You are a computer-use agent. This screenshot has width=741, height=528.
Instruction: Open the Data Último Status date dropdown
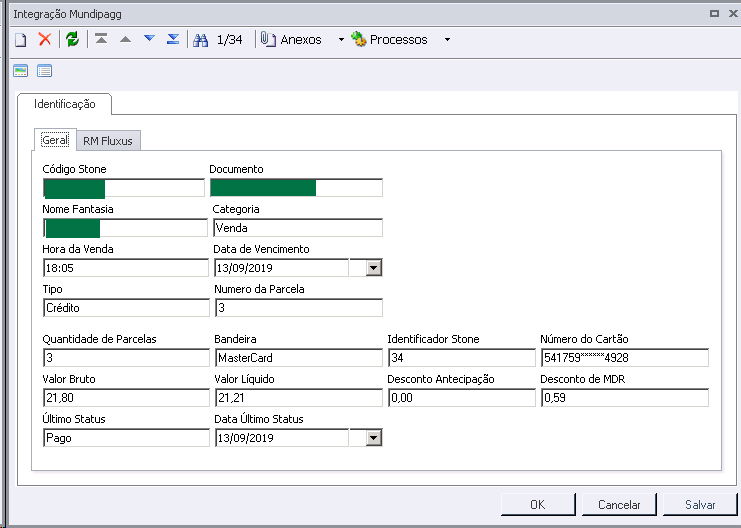click(373, 438)
